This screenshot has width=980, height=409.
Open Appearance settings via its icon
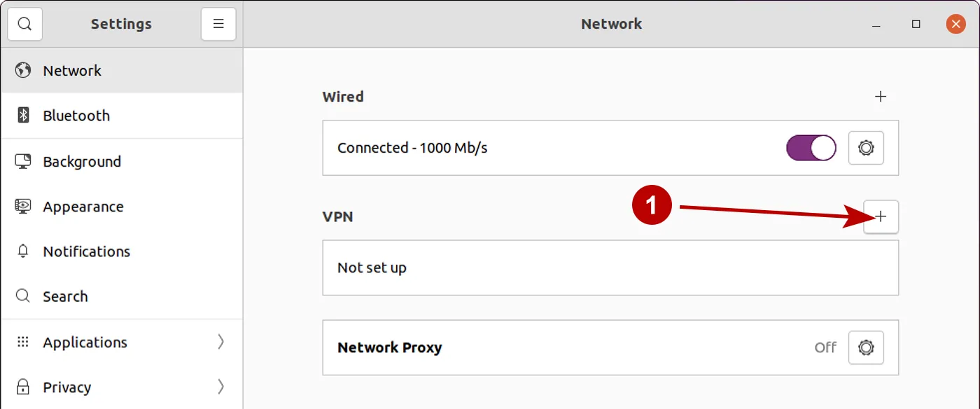22,206
